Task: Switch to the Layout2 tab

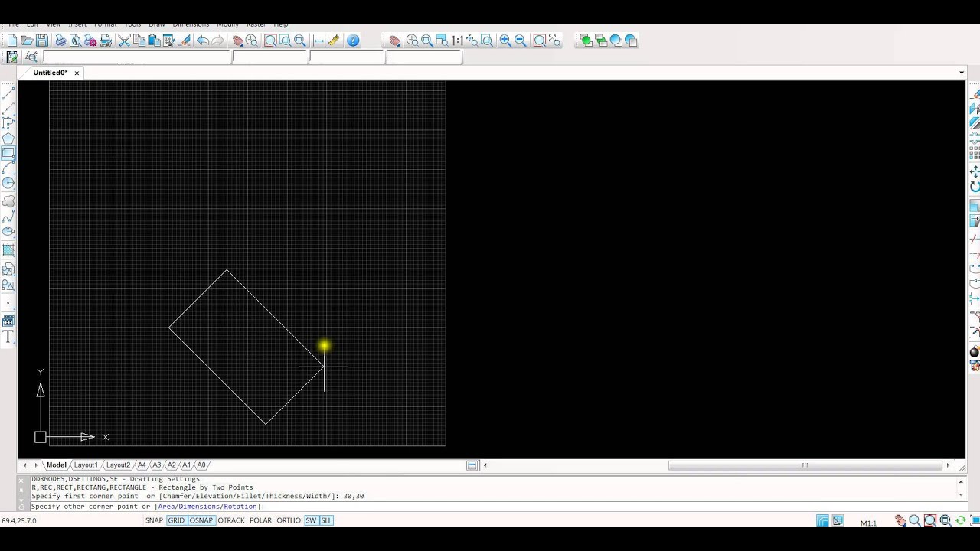Action: tap(118, 465)
